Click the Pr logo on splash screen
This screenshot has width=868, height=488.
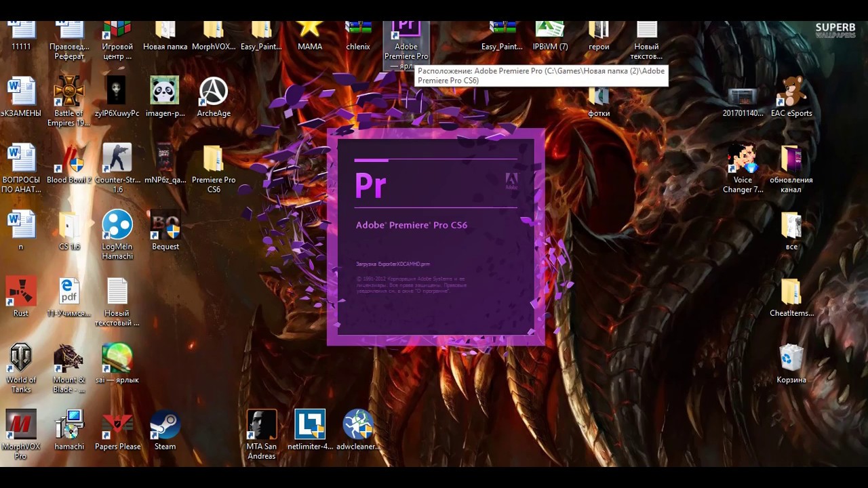pyautogui.click(x=370, y=186)
